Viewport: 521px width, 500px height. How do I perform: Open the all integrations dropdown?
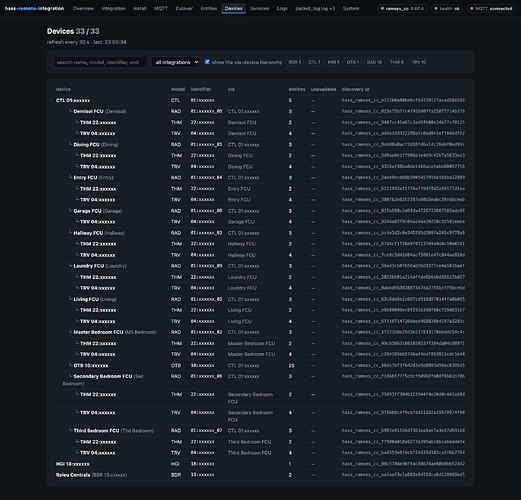(x=176, y=62)
